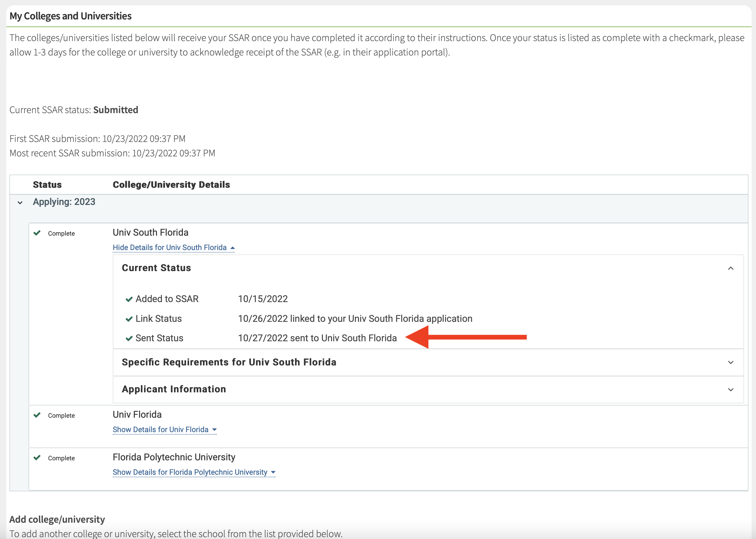
Task: Click the Status column header
Action: tap(47, 185)
